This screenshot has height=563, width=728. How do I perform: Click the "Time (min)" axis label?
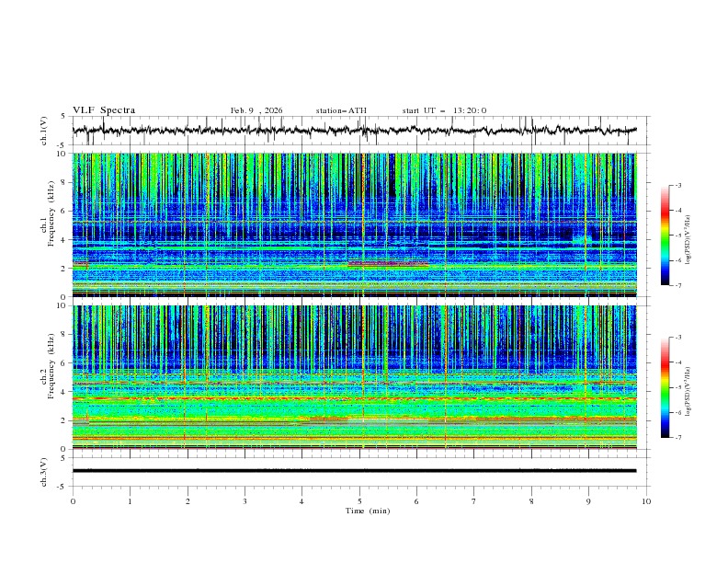(368, 511)
